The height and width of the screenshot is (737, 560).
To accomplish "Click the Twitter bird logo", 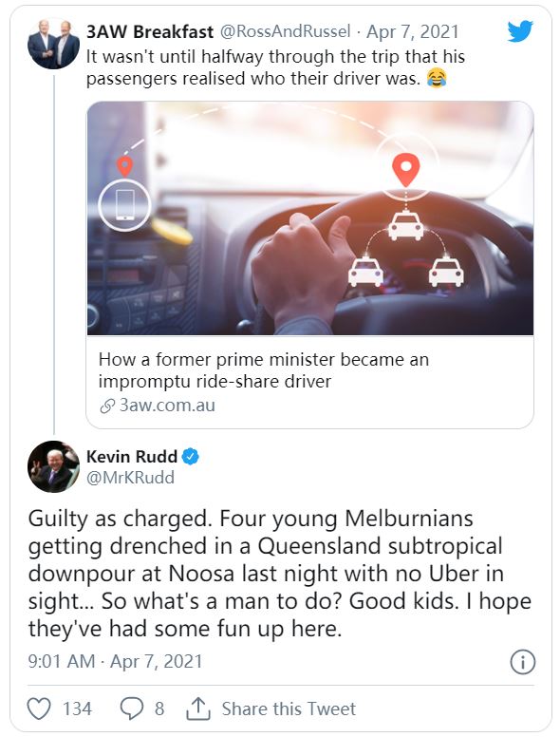I will click(520, 31).
